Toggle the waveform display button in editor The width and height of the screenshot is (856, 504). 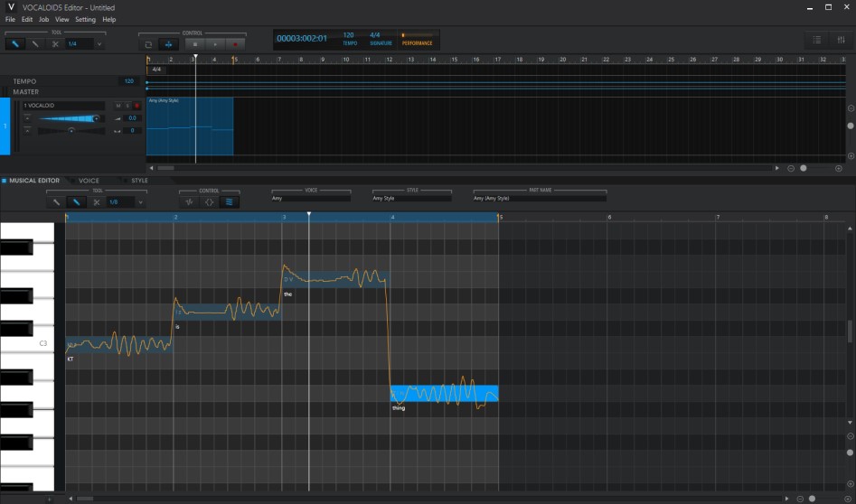click(x=189, y=201)
